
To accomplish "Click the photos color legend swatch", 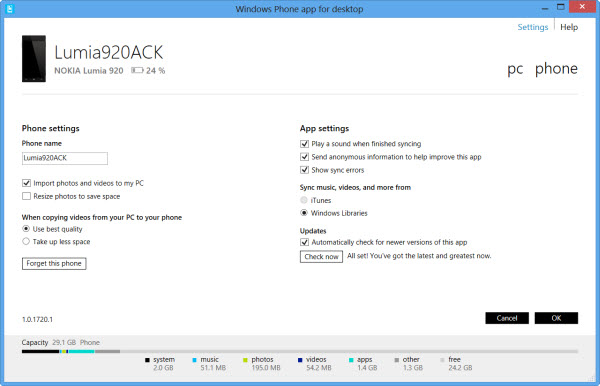I will 245,360.
